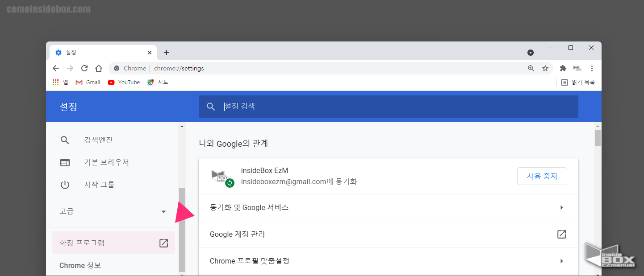Select the 설정 browser tab

click(x=103, y=53)
